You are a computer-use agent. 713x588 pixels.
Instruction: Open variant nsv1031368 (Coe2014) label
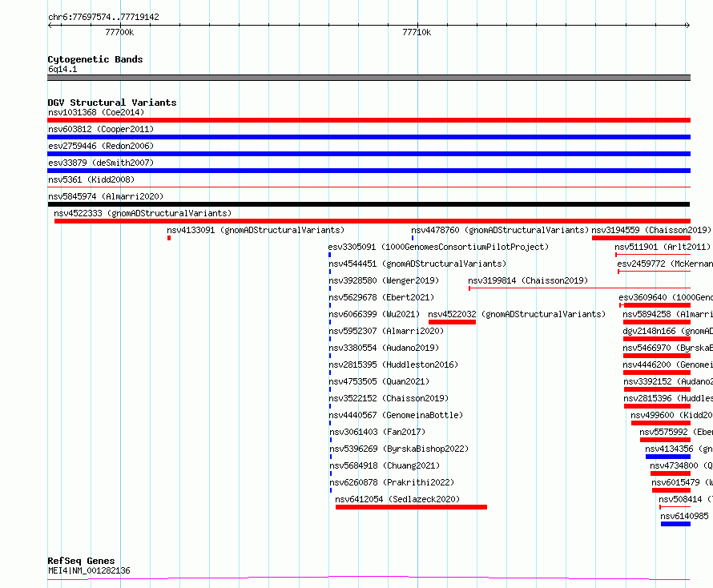click(96, 112)
